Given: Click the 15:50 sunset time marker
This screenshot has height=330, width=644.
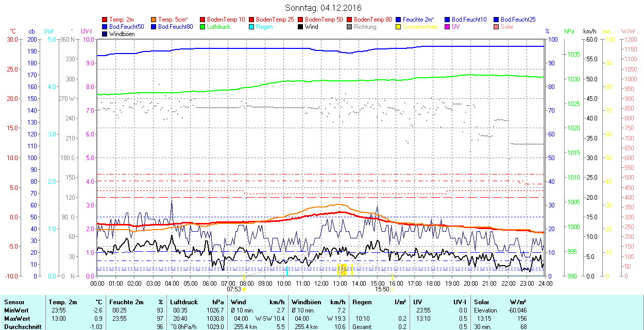Looking at the screenshot, I should pyautogui.click(x=382, y=289).
